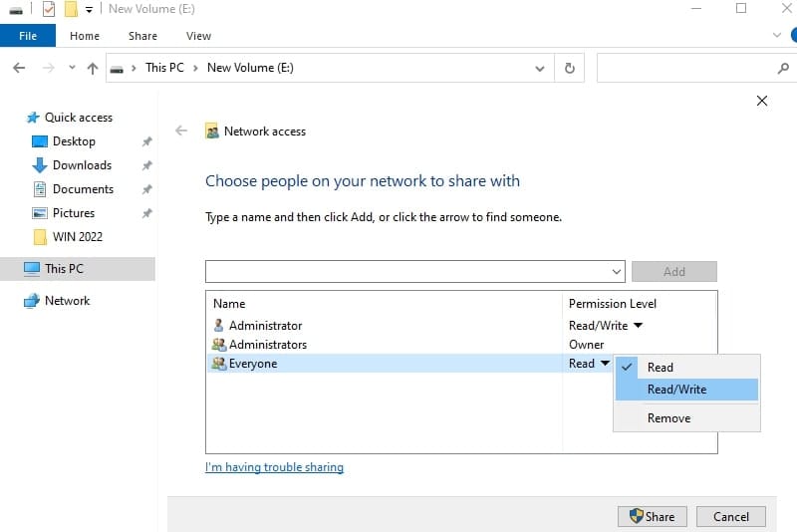This screenshot has height=532, width=797.
Task: Click the Permission Level column header
Action: [613, 303]
